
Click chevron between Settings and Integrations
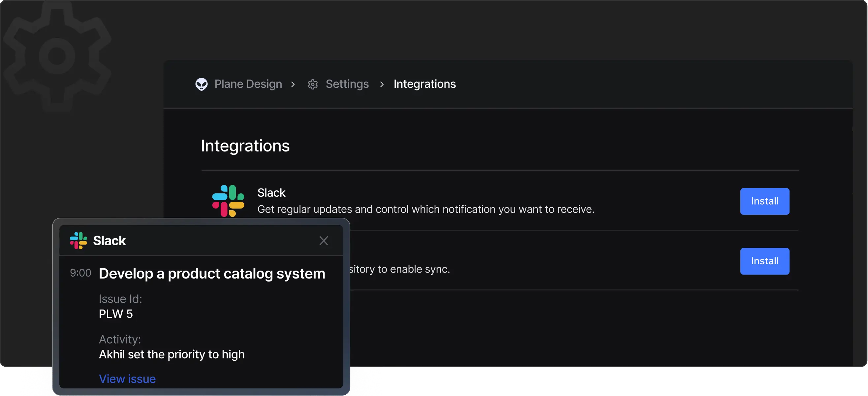click(382, 84)
